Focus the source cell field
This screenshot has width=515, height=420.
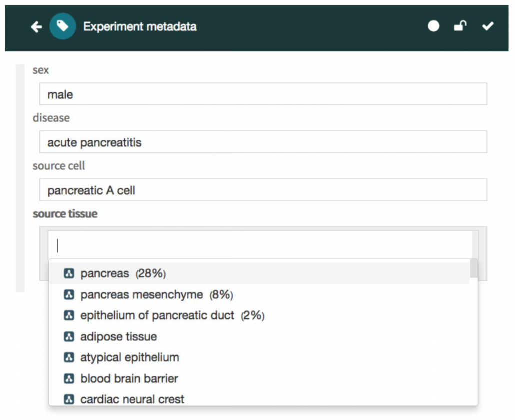click(263, 190)
